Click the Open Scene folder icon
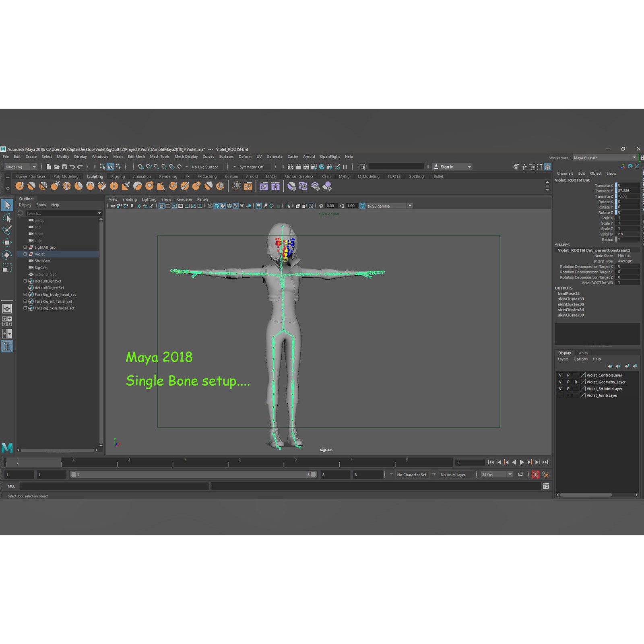 pos(57,167)
